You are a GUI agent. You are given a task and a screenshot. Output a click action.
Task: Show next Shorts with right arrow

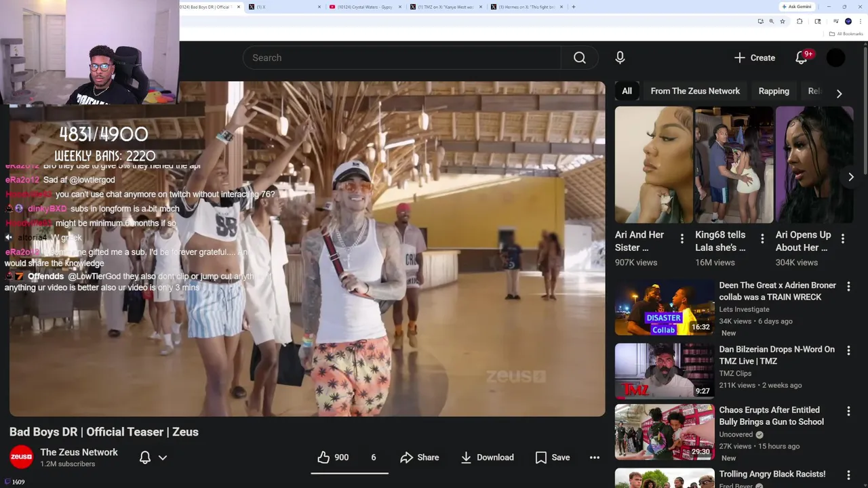point(851,177)
